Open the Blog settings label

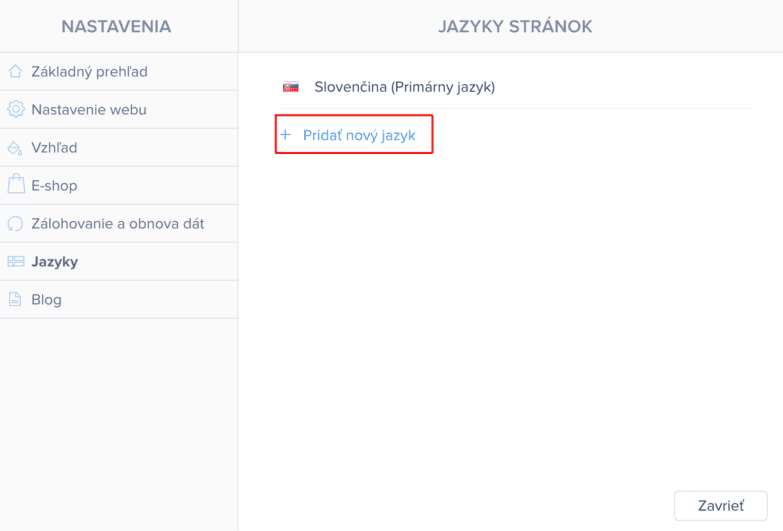click(x=46, y=300)
